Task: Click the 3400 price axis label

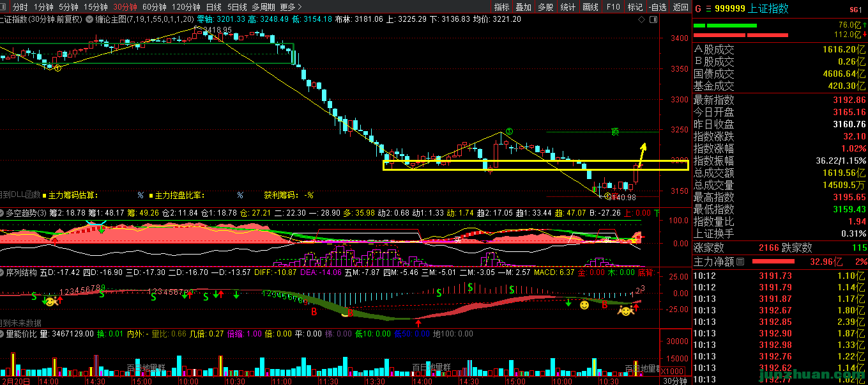Action: (679, 38)
